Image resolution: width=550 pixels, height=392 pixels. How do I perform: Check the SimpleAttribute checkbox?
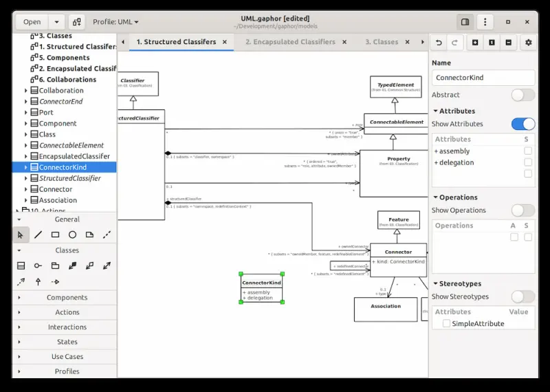(447, 323)
